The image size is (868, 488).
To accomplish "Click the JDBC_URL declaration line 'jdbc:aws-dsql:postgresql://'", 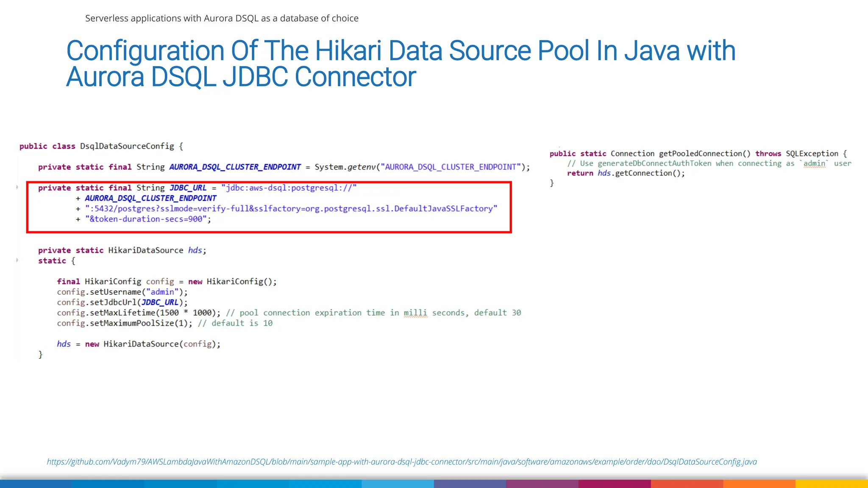I will pyautogui.click(x=198, y=188).
